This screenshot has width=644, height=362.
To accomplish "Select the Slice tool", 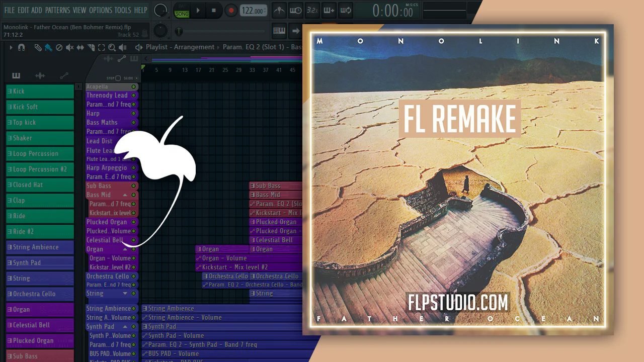I will pos(91,47).
